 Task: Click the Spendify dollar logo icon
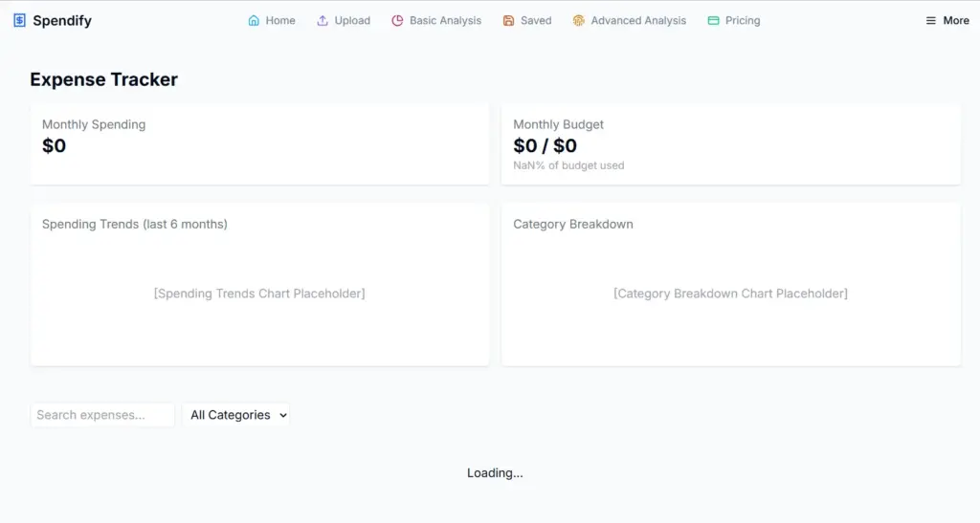point(19,21)
